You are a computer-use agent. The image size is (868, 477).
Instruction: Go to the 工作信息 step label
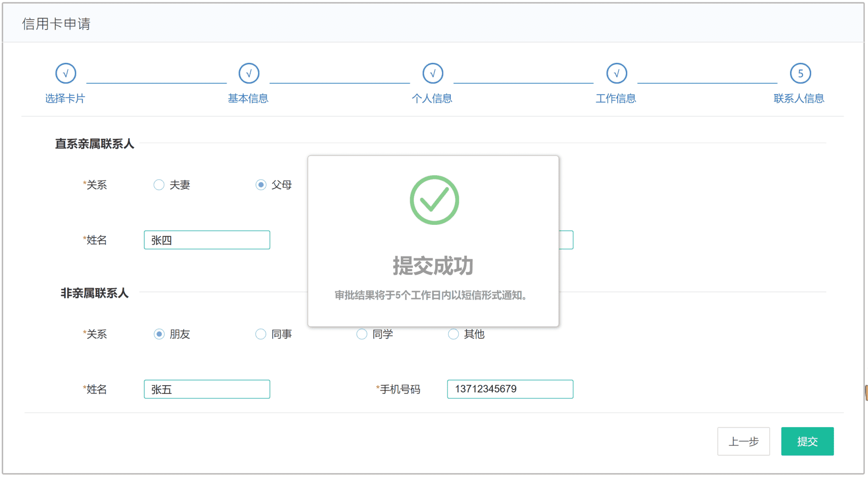[x=616, y=98]
